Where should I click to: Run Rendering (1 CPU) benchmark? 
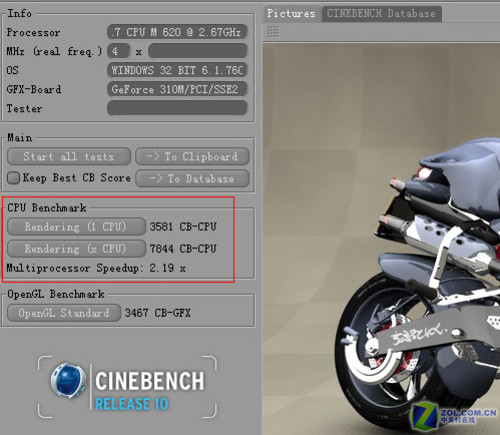(x=76, y=227)
